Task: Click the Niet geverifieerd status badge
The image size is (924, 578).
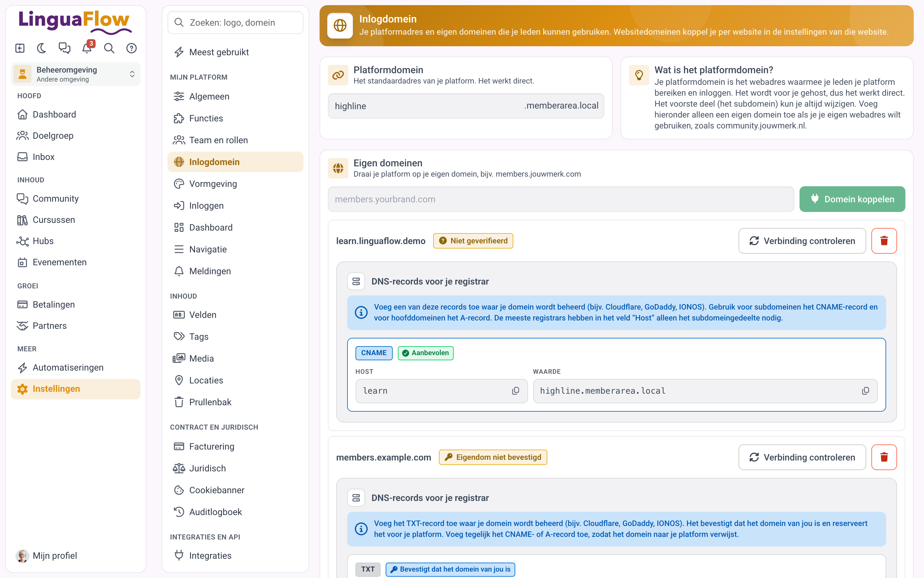Action: click(x=473, y=241)
